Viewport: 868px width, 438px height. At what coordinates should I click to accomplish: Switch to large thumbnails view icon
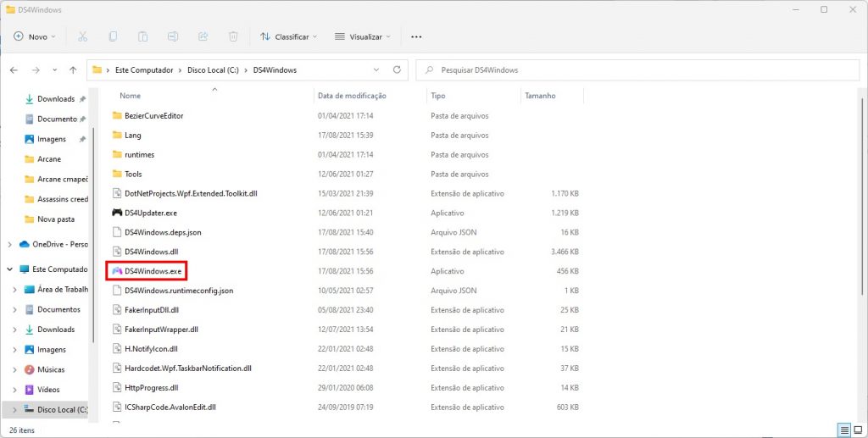(x=858, y=430)
